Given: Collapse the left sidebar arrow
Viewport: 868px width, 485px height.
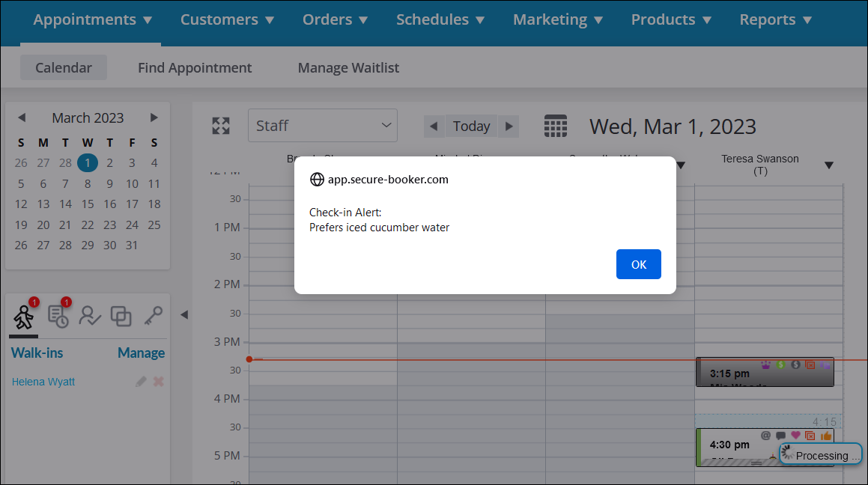Looking at the screenshot, I should [183, 314].
